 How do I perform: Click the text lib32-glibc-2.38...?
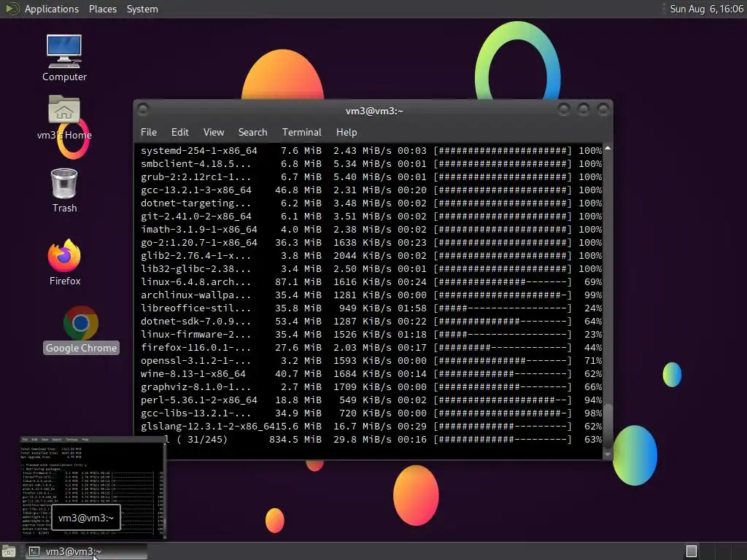[x=196, y=268]
